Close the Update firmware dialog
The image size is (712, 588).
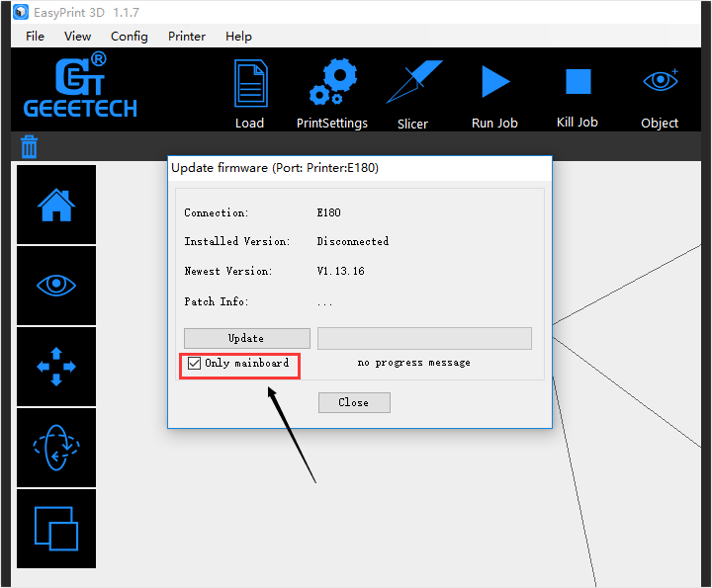(x=354, y=402)
